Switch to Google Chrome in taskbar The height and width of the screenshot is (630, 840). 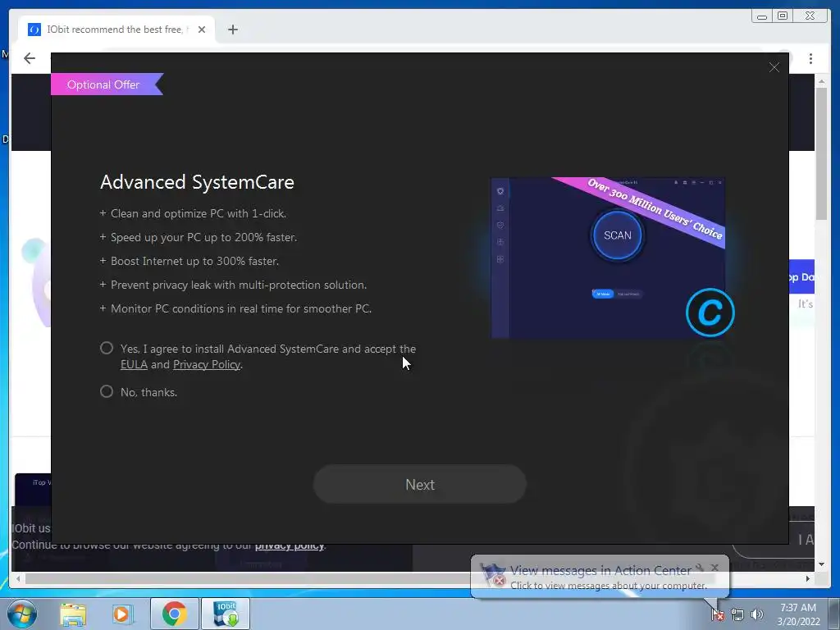pyautogui.click(x=174, y=614)
